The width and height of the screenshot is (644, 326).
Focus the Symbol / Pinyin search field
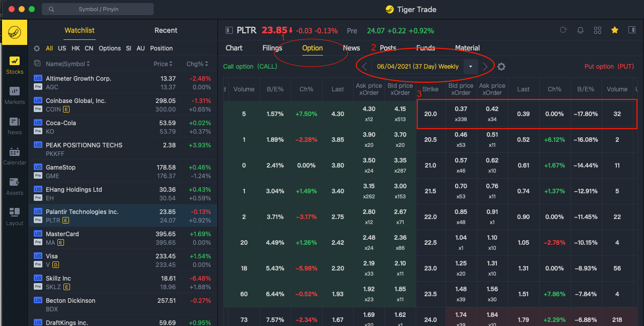(98, 9)
